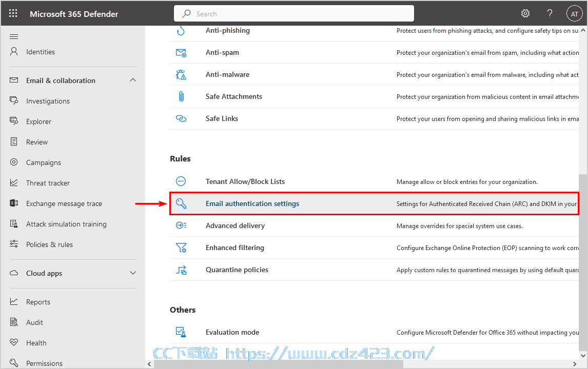The height and width of the screenshot is (369, 588).
Task: Open Campaigns in the navigation
Action: [44, 162]
